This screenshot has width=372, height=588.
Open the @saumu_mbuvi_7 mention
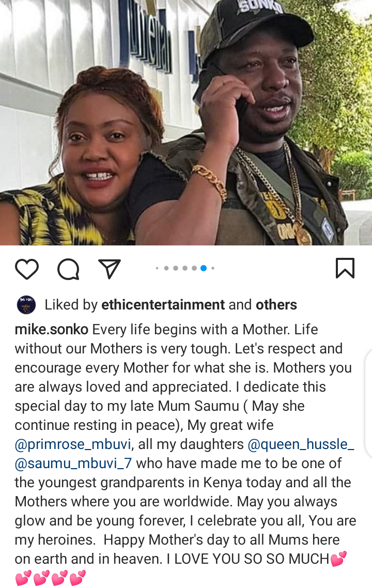pos(73,463)
